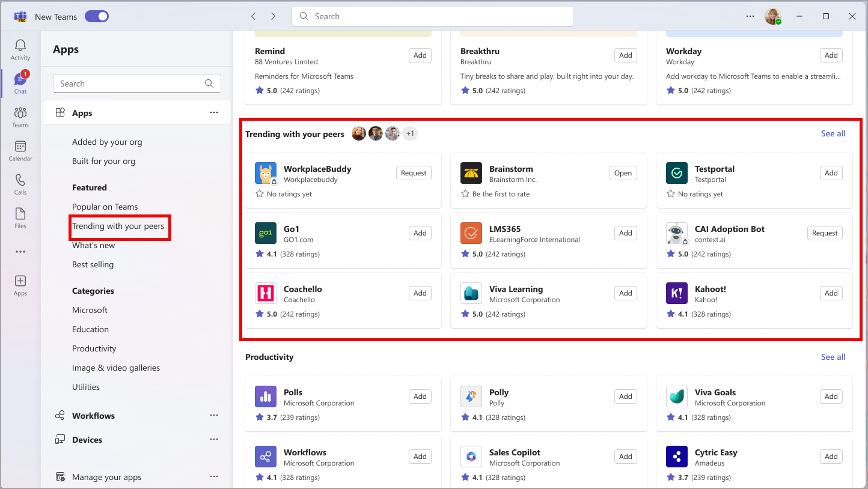Click the Apps panel search field
The width and height of the screenshot is (868, 489).
click(x=137, y=84)
